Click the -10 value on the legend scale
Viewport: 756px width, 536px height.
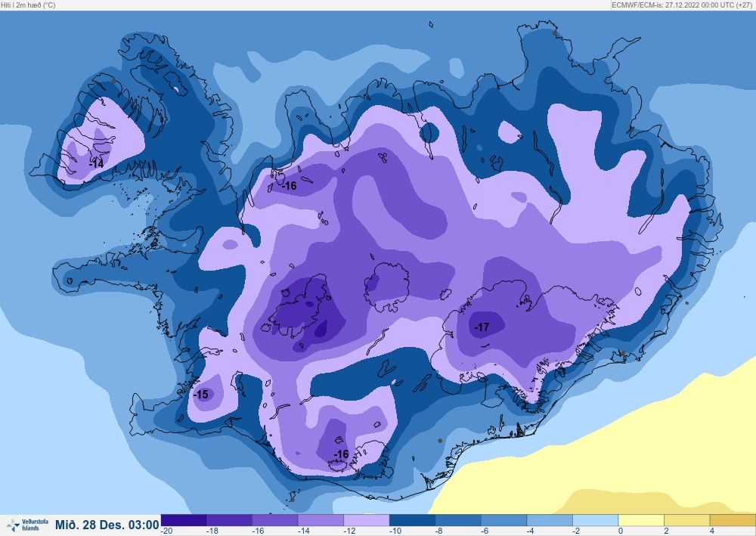tap(395, 531)
